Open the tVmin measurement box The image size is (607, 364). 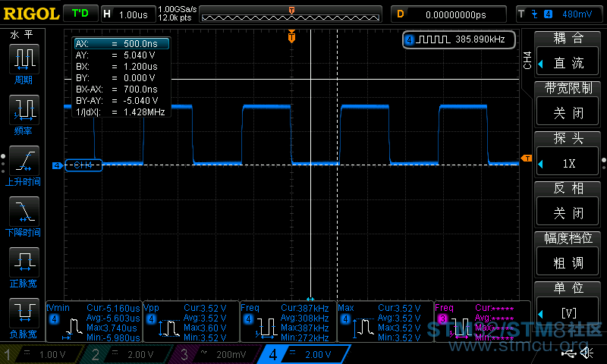tap(94, 322)
